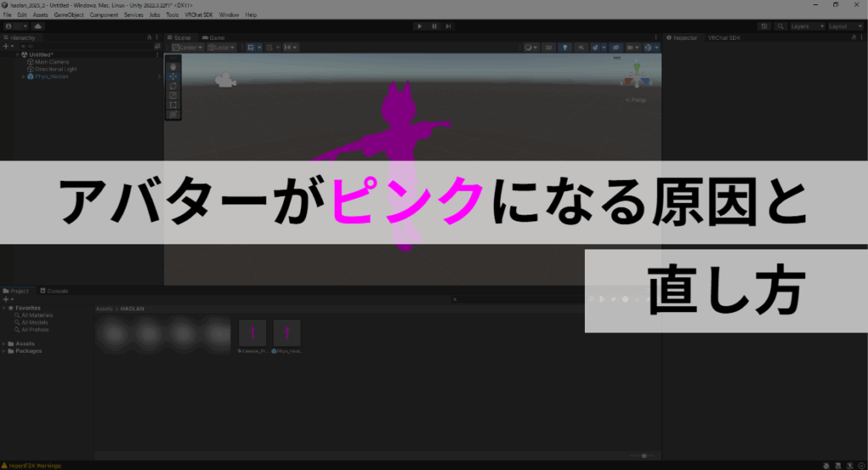Lock the Hierarchy panel
The height and width of the screenshot is (470, 868).
(149, 37)
